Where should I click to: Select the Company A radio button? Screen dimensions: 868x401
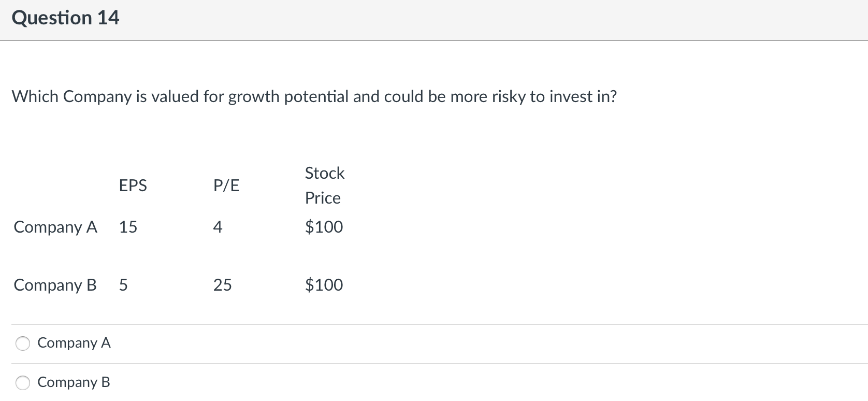coord(22,343)
